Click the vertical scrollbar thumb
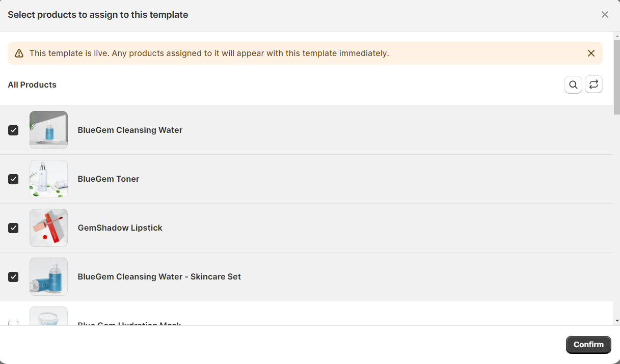 [616, 76]
